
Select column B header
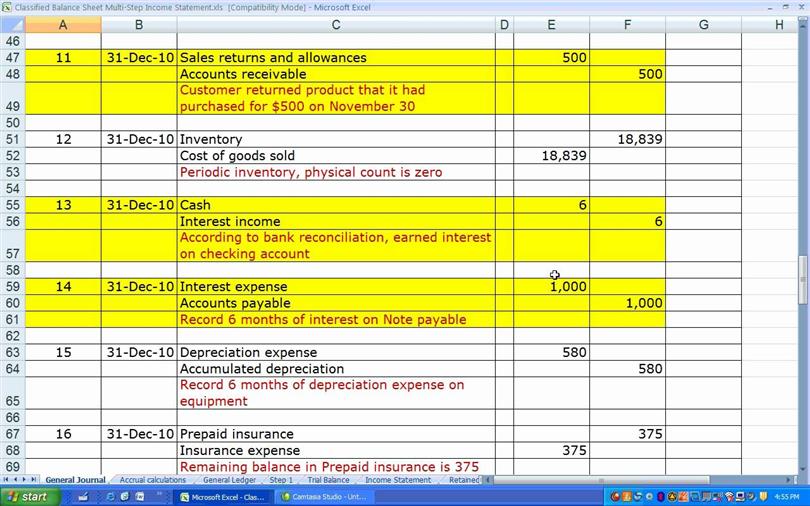pyautogui.click(x=139, y=24)
